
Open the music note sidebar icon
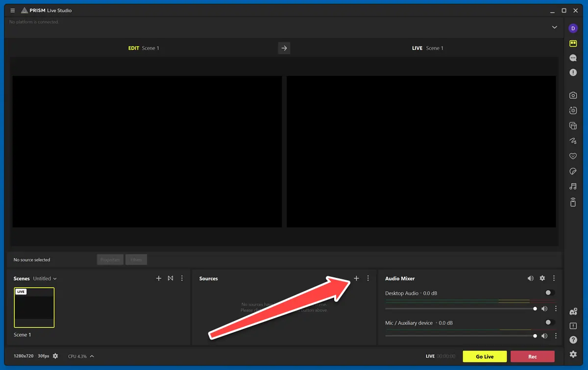pyautogui.click(x=573, y=187)
